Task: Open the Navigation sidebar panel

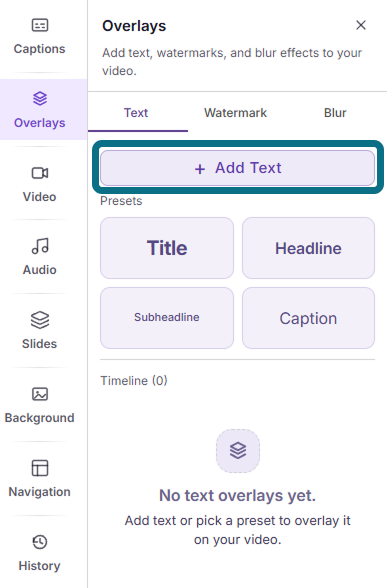Action: 39,479
